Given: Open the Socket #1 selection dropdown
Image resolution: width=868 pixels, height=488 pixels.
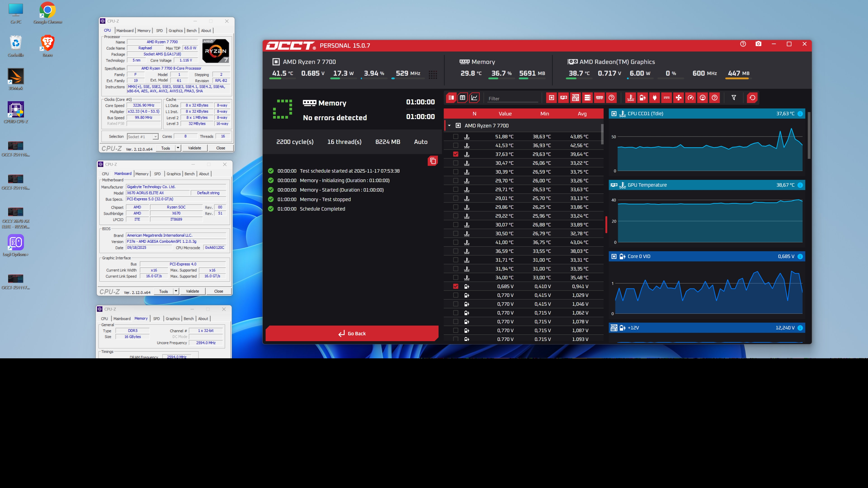Looking at the screenshot, I should click(155, 137).
